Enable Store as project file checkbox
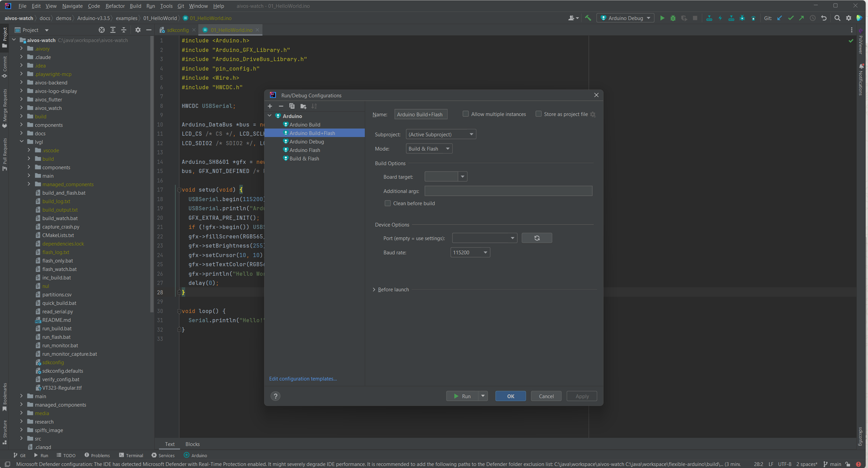This screenshot has height=468, width=868. click(x=539, y=114)
